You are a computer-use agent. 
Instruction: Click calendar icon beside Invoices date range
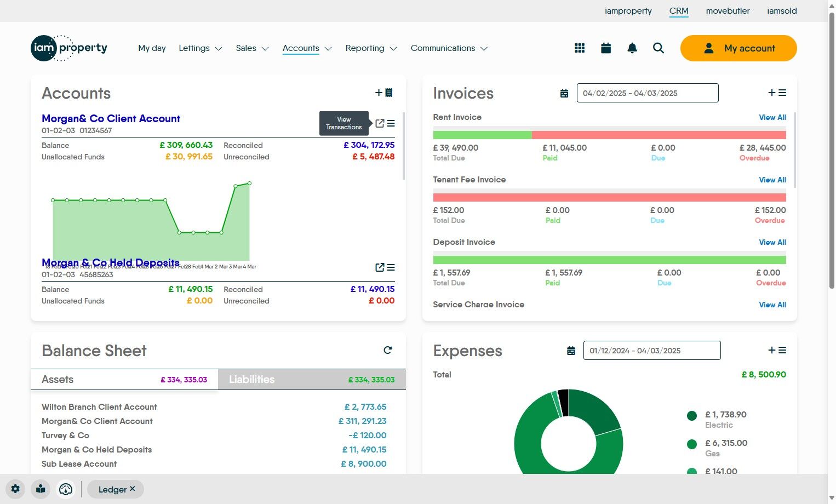[564, 93]
